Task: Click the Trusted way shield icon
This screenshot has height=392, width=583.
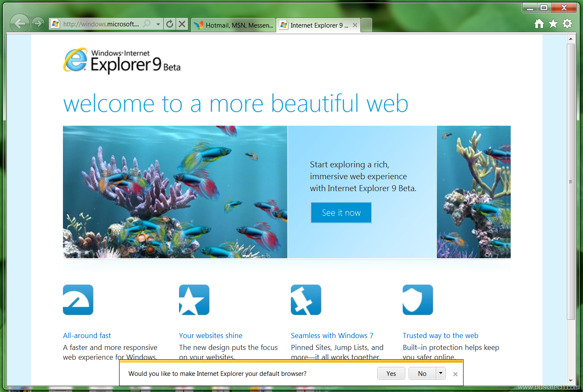Action: [418, 299]
